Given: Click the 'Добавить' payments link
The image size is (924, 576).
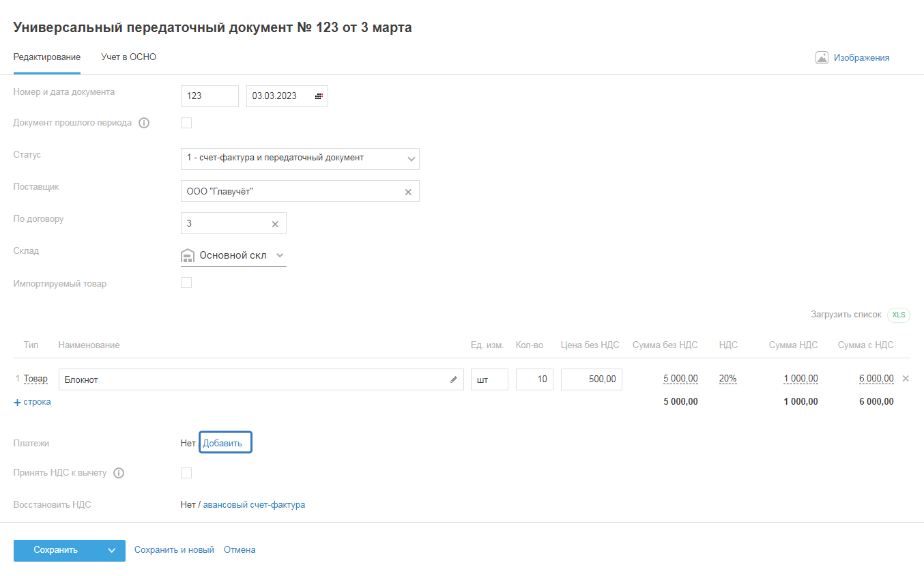Looking at the screenshot, I should click(222, 443).
